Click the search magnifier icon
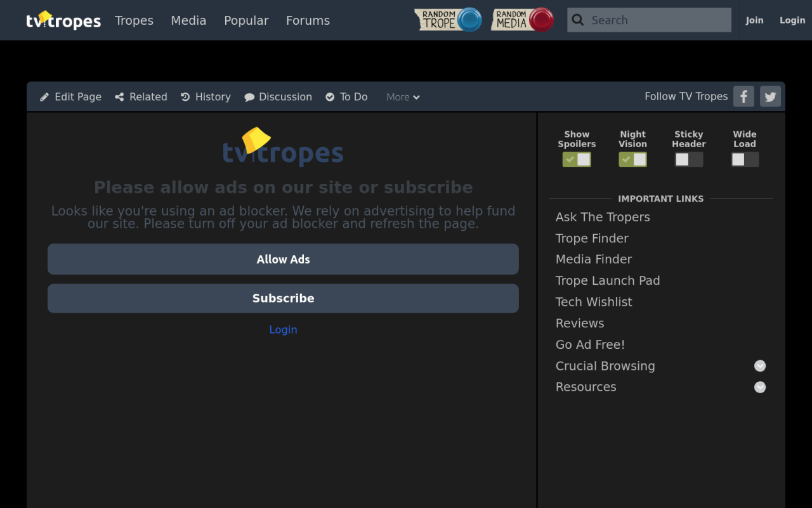Screen dimensions: 812x508 [578, 20]
